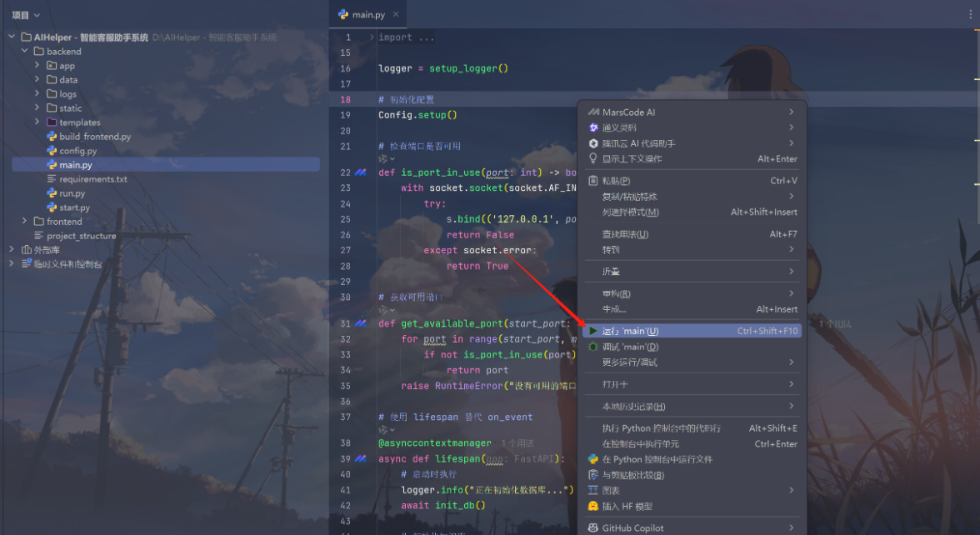Screen dimensions: 980x535
Task: Click the MarsCode AI icon in the context menu
Action: (x=593, y=112)
